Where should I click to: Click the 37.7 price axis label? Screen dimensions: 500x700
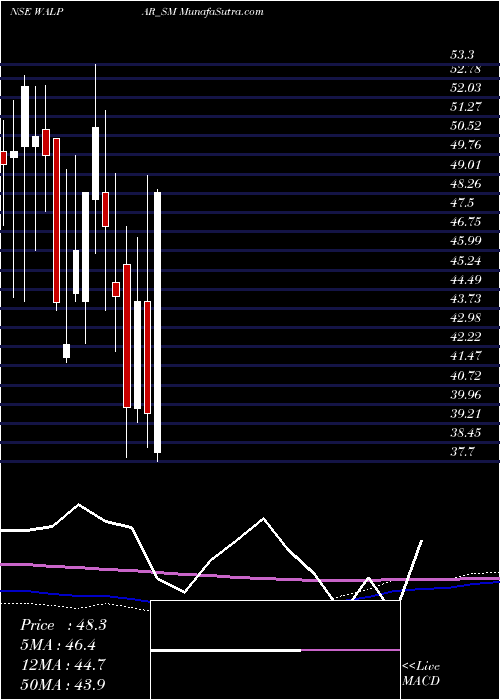(462, 452)
